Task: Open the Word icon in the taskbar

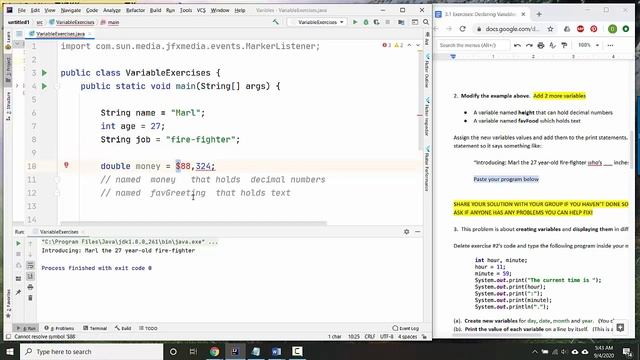Action: click(x=276, y=351)
